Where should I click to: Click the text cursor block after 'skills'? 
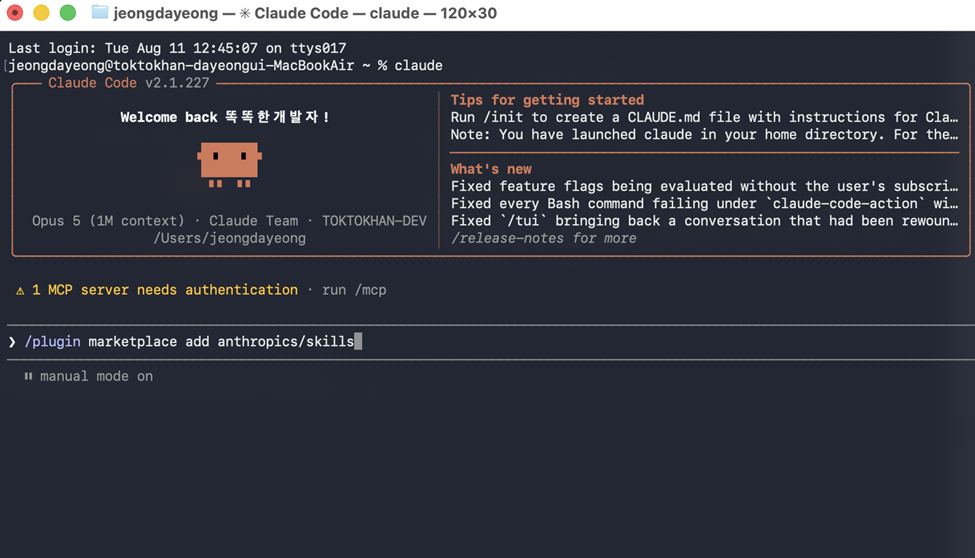click(x=358, y=342)
